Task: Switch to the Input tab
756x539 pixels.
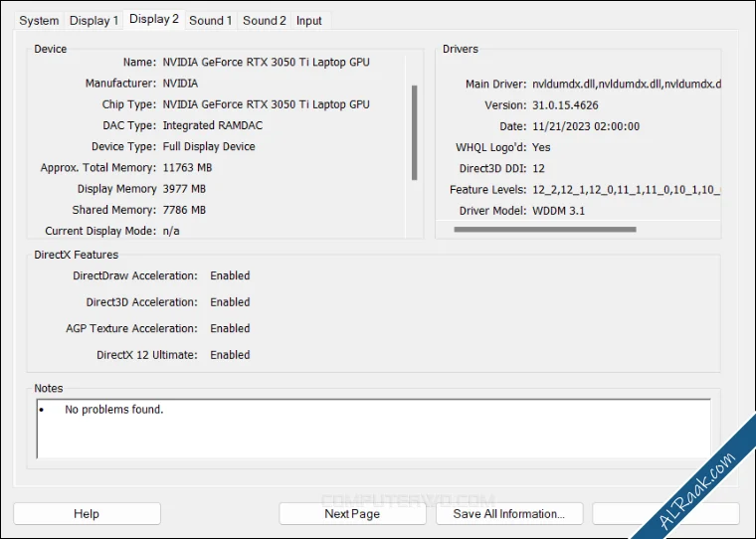Action: point(309,21)
